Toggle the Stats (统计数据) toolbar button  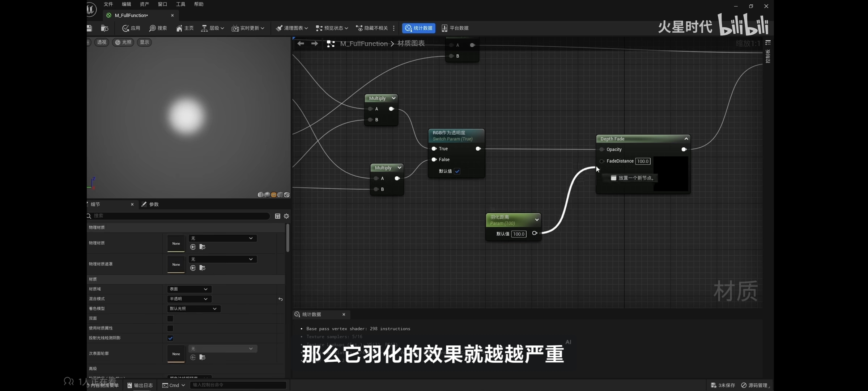pos(418,28)
